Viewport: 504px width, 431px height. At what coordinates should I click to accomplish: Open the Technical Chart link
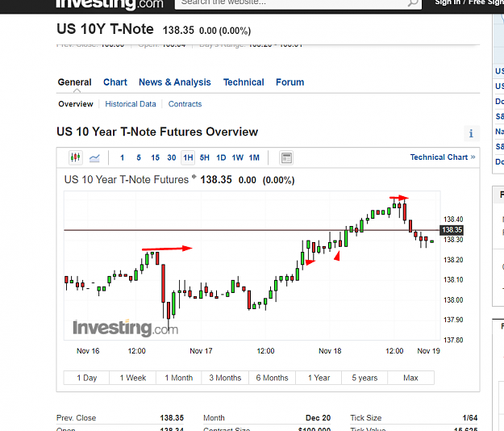click(443, 157)
